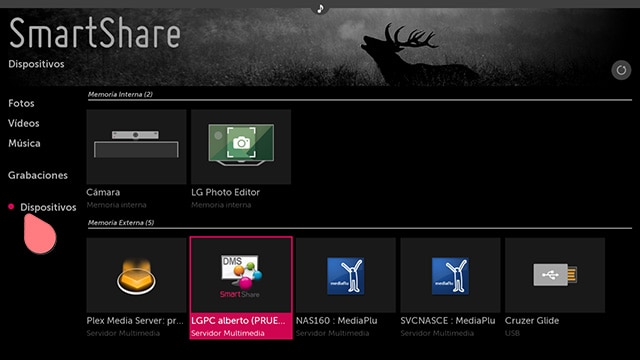Open the Música section
640x360 pixels.
click(x=24, y=143)
